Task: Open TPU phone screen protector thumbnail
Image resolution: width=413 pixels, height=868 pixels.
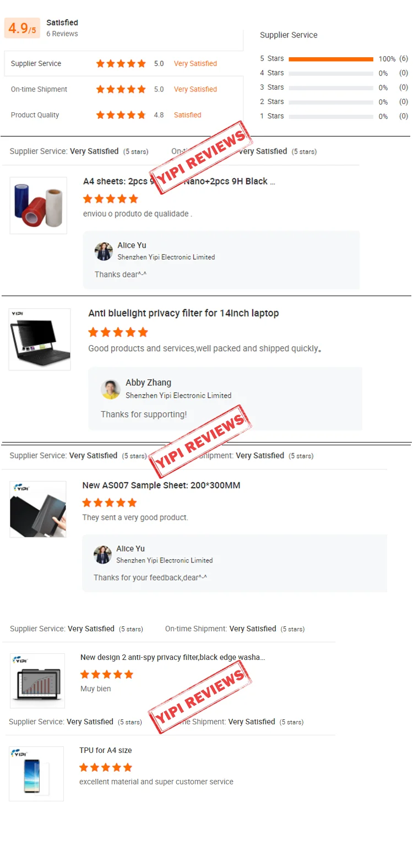Action: [36, 773]
